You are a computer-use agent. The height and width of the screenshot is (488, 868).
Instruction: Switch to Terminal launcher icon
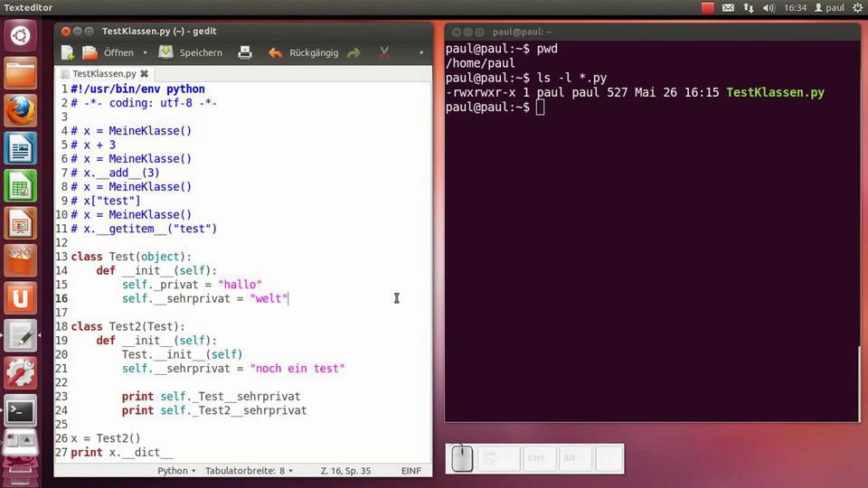21,410
